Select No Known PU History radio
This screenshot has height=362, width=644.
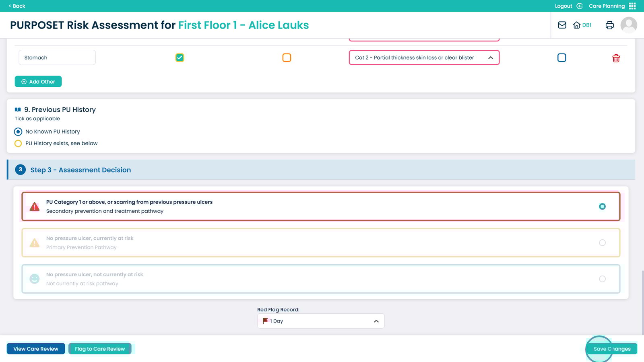[18, 132]
